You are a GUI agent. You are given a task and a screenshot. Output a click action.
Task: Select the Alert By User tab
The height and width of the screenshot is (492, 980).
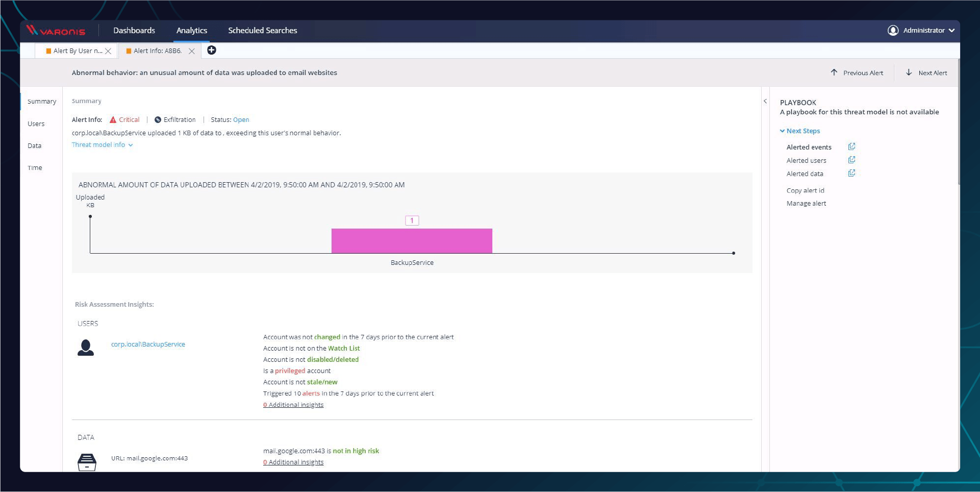pos(74,51)
